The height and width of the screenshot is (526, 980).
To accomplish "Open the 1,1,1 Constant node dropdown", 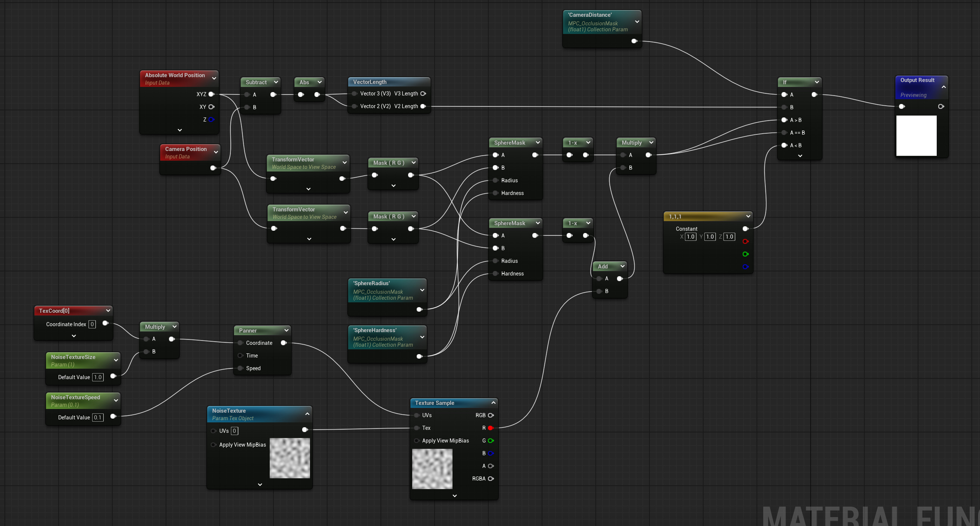I will (x=748, y=216).
